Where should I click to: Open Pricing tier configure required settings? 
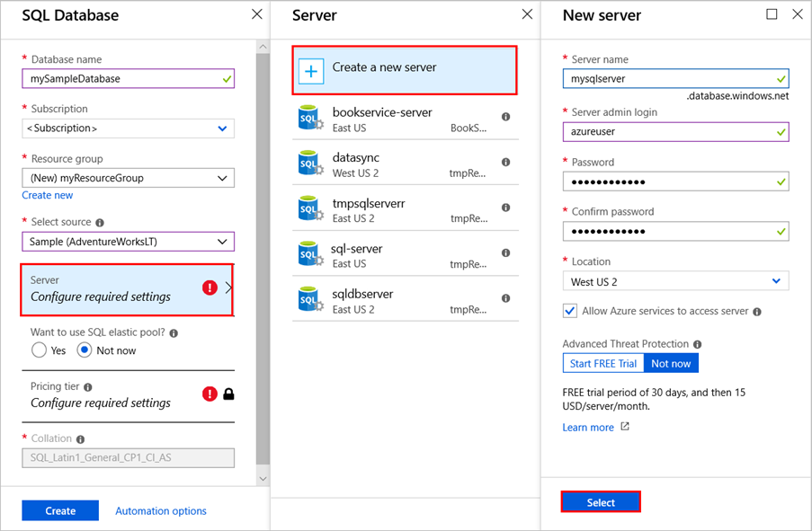coord(128,395)
